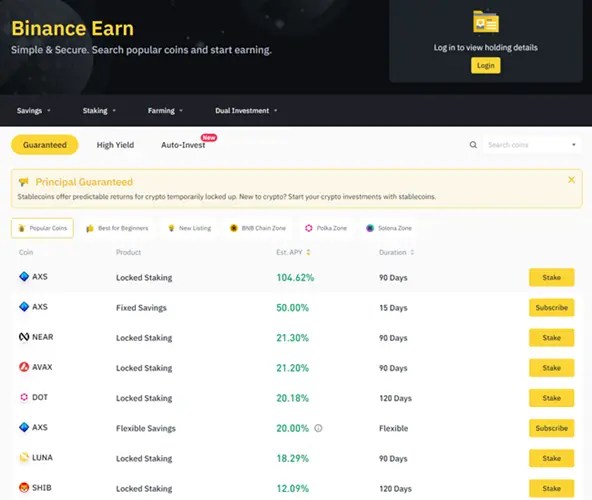Sort by Est. APY column arrows
Image resolution: width=592 pixels, height=500 pixels.
point(308,252)
